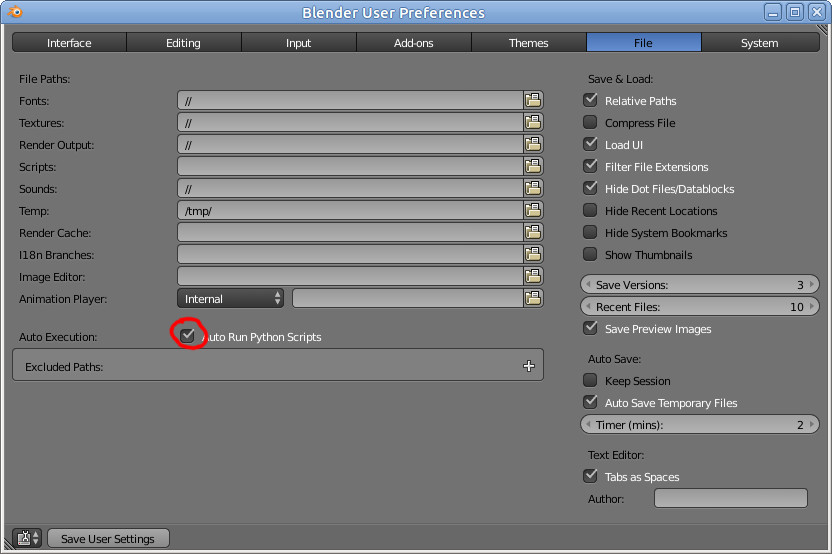Viewport: 832px width, 554px height.
Task: Click Save User Settings button
Action: click(x=108, y=539)
